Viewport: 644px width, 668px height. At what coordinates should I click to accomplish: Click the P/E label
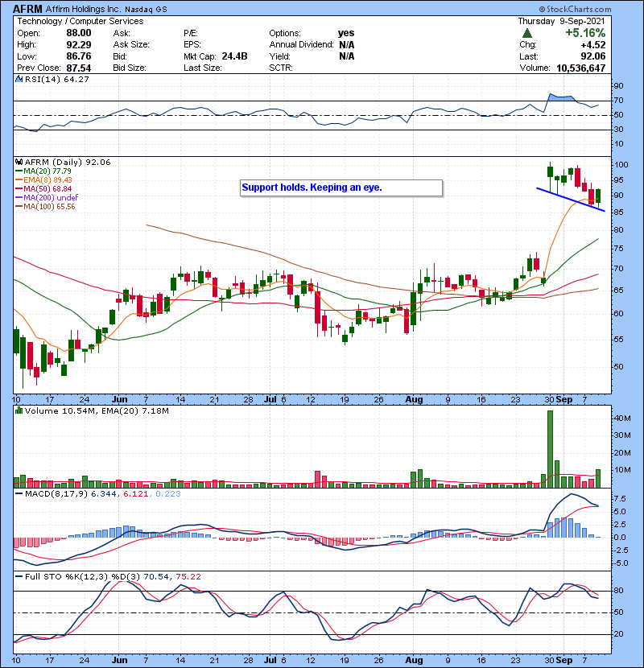click(191, 33)
